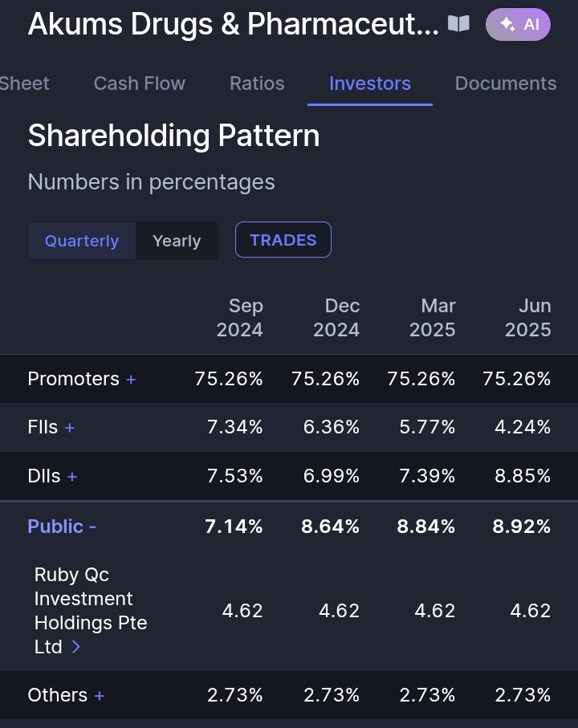
Task: Click the Numbers in percentages note
Action: [152, 181]
